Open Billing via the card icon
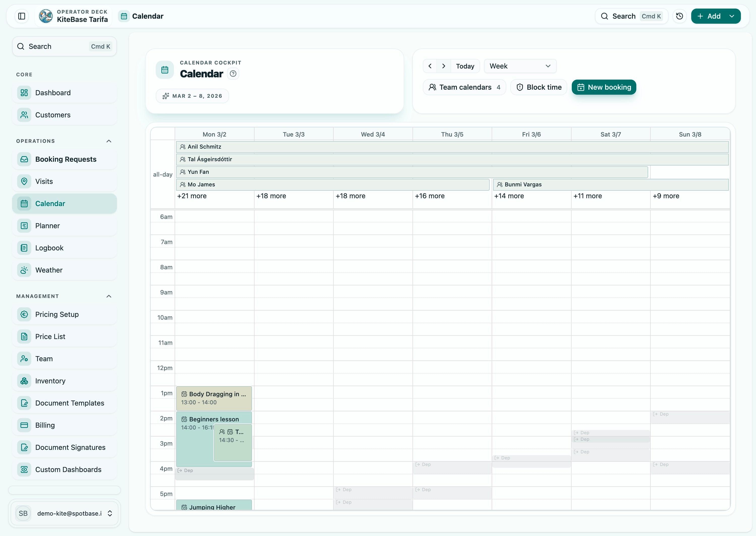 point(24,425)
